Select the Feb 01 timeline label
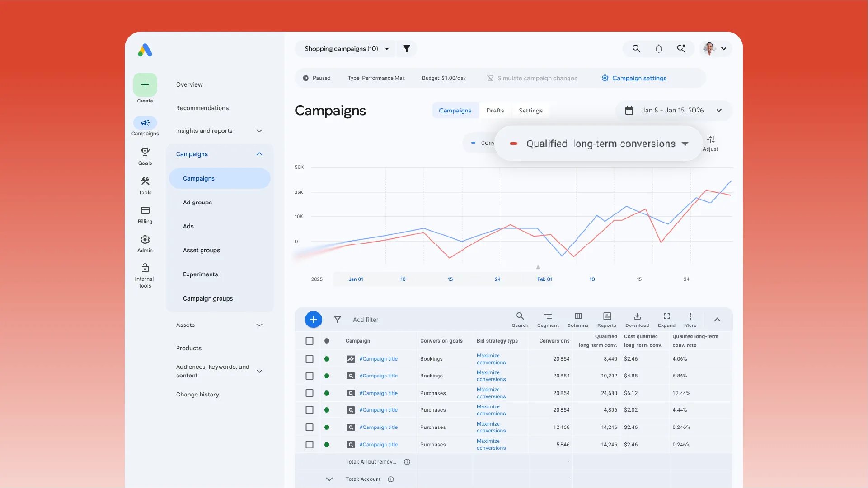 [x=545, y=279]
